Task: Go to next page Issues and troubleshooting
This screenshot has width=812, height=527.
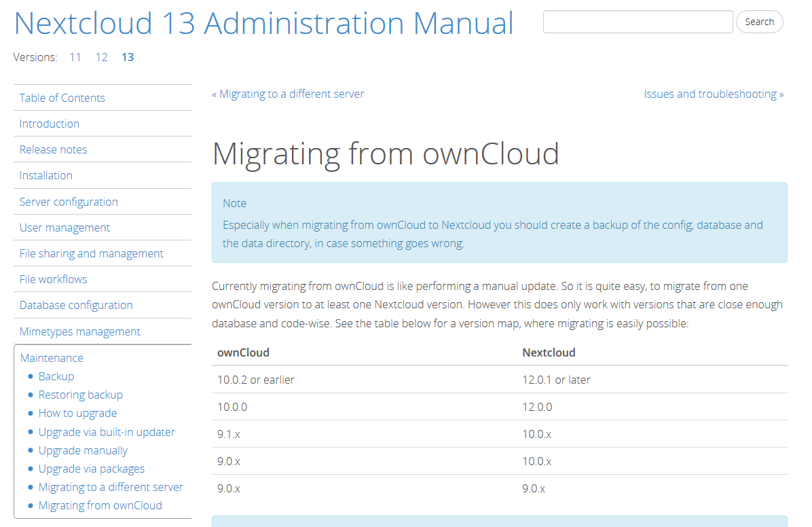Action: point(714,94)
